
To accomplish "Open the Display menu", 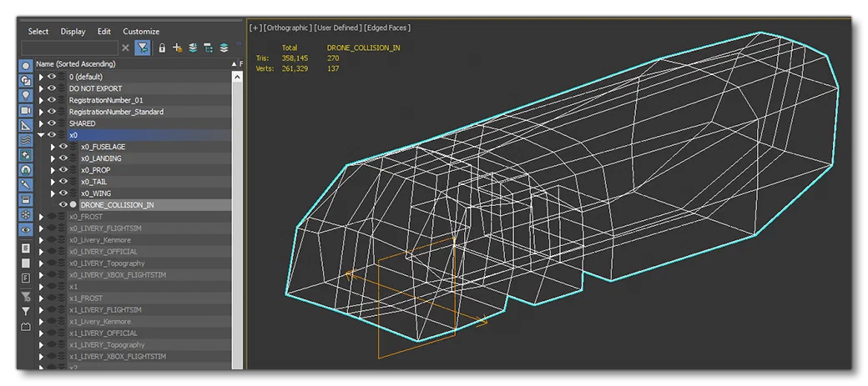I will pyautogui.click(x=73, y=32).
